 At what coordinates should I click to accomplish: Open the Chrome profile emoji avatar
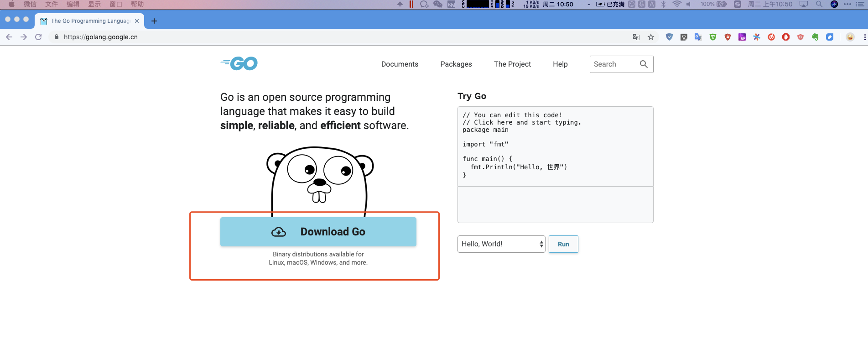pyautogui.click(x=850, y=37)
